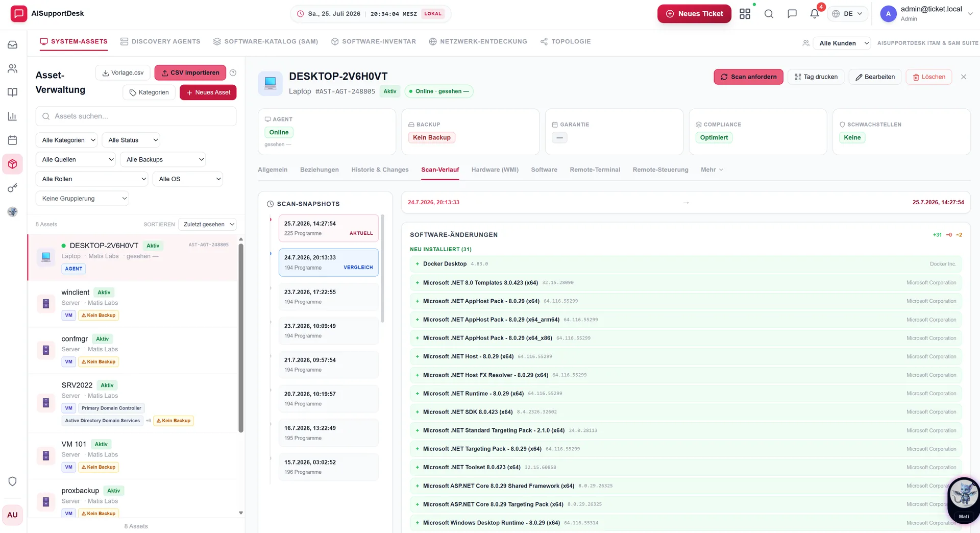Switch to Topologie tab
Viewport: 980px width, 533px height.
pos(566,41)
